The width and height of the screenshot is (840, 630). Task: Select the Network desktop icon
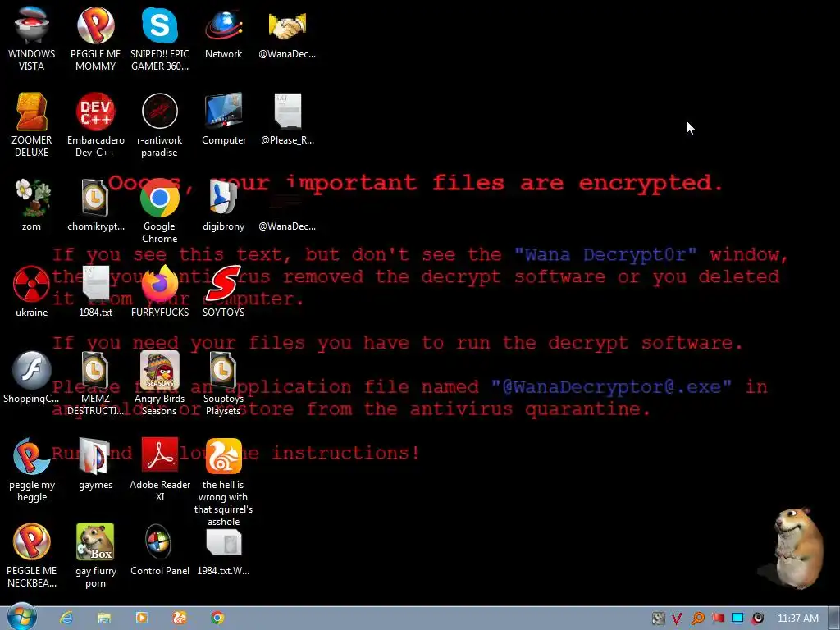point(223,33)
